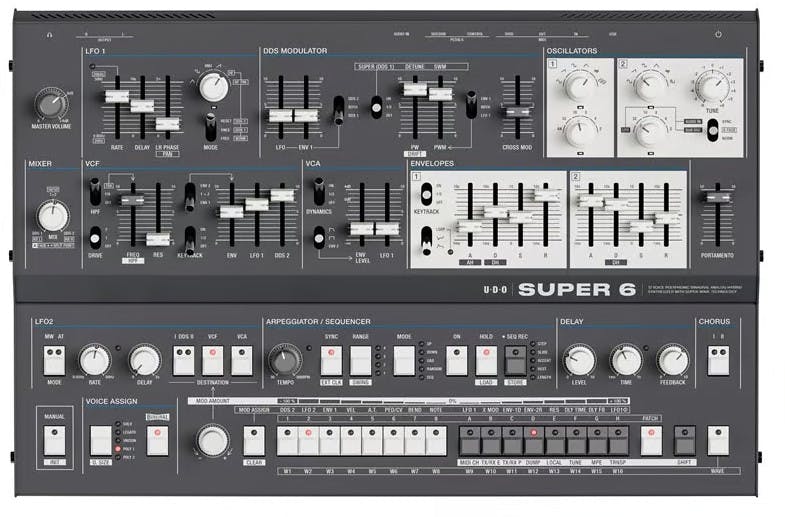Move the PWM slider in DDS Modulator

(x=440, y=94)
